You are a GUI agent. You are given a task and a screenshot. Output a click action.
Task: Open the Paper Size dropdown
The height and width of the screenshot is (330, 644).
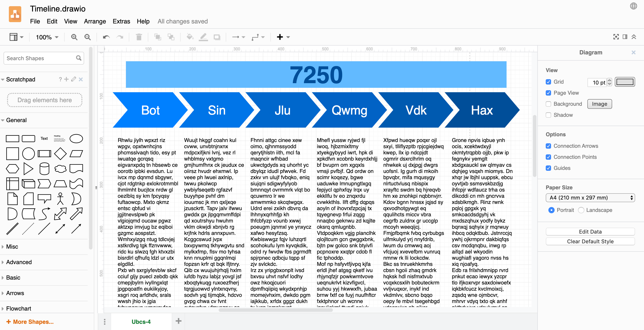point(589,197)
